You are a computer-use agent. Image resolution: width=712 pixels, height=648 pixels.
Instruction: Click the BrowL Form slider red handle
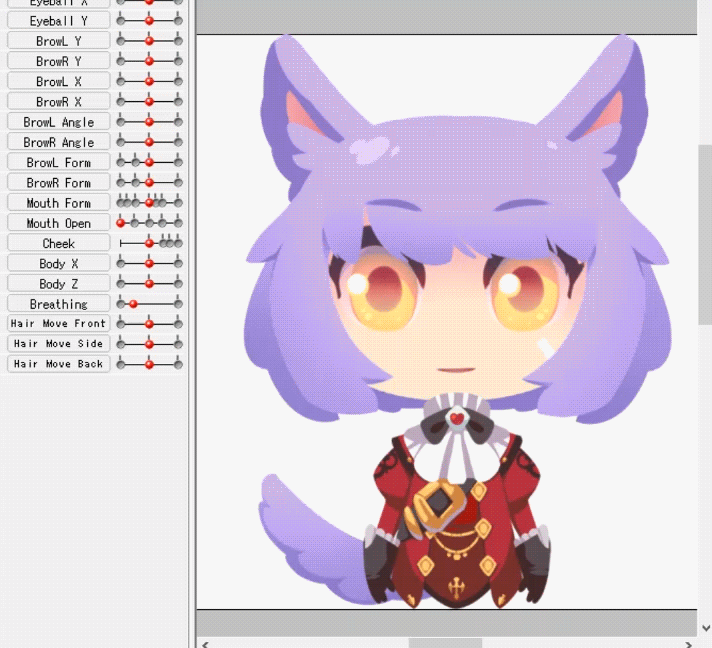point(149,162)
